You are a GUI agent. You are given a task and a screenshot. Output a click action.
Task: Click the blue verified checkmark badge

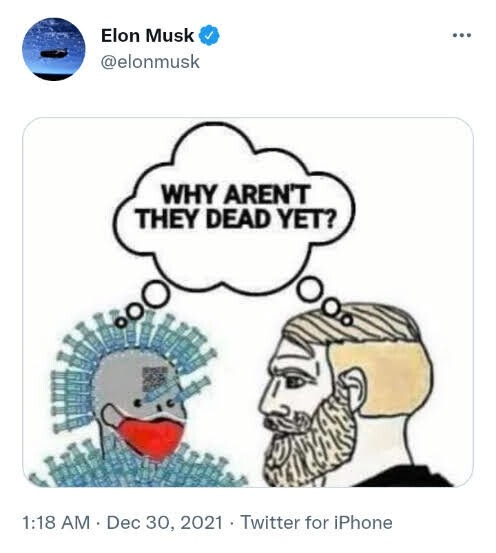pos(210,35)
